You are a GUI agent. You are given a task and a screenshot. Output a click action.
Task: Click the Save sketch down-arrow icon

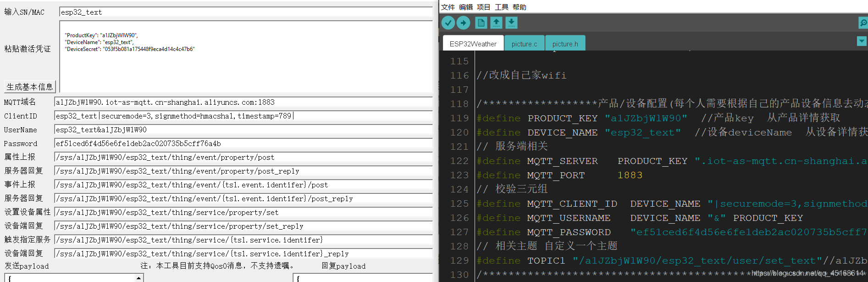[511, 23]
